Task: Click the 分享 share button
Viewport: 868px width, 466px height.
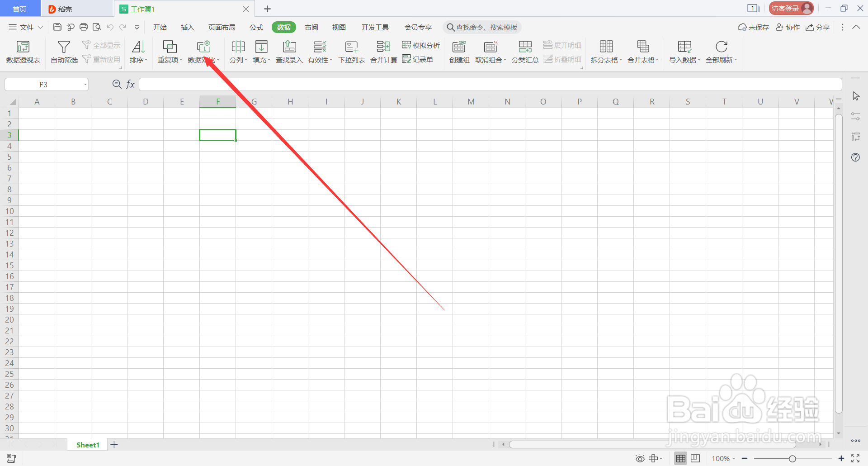Action: point(818,27)
